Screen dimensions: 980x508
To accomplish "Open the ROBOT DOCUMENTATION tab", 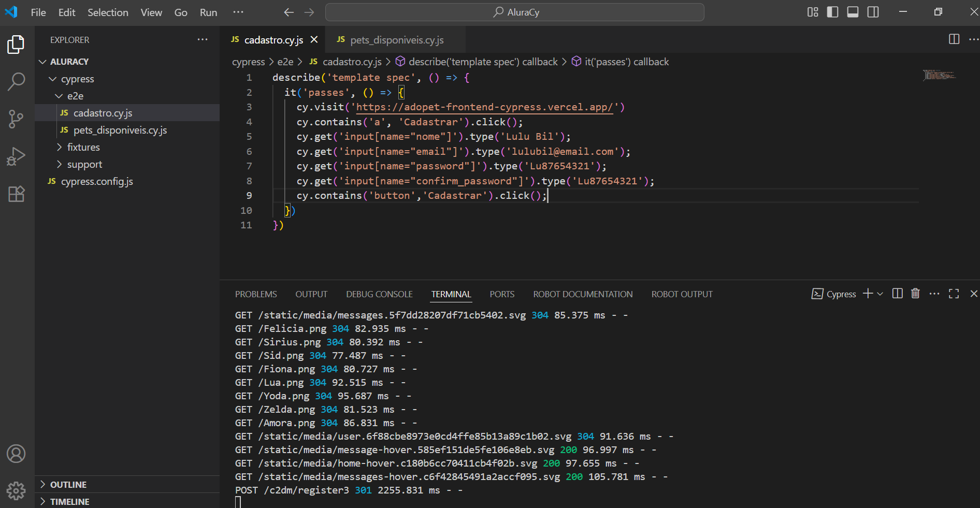I will pyautogui.click(x=583, y=294).
